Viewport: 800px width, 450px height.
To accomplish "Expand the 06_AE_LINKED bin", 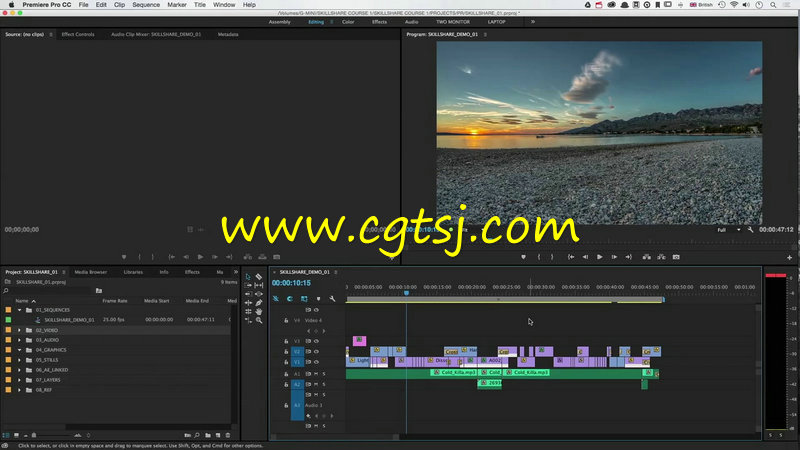I will [19, 370].
